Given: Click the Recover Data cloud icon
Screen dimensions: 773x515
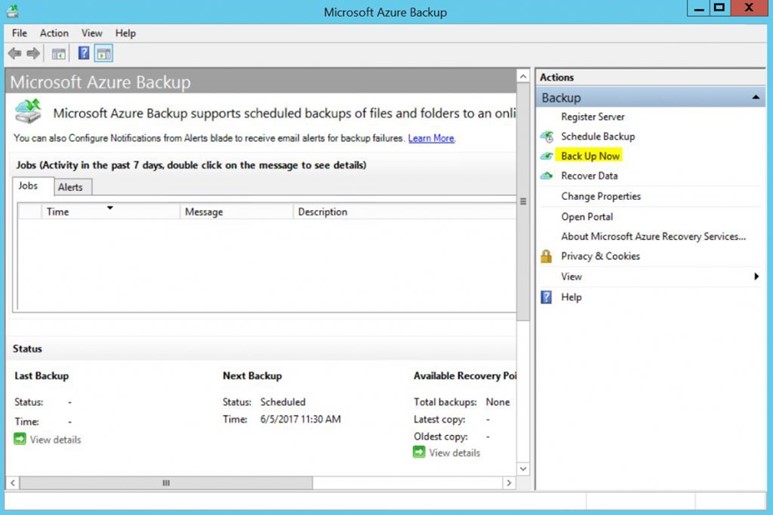Looking at the screenshot, I should (546, 176).
